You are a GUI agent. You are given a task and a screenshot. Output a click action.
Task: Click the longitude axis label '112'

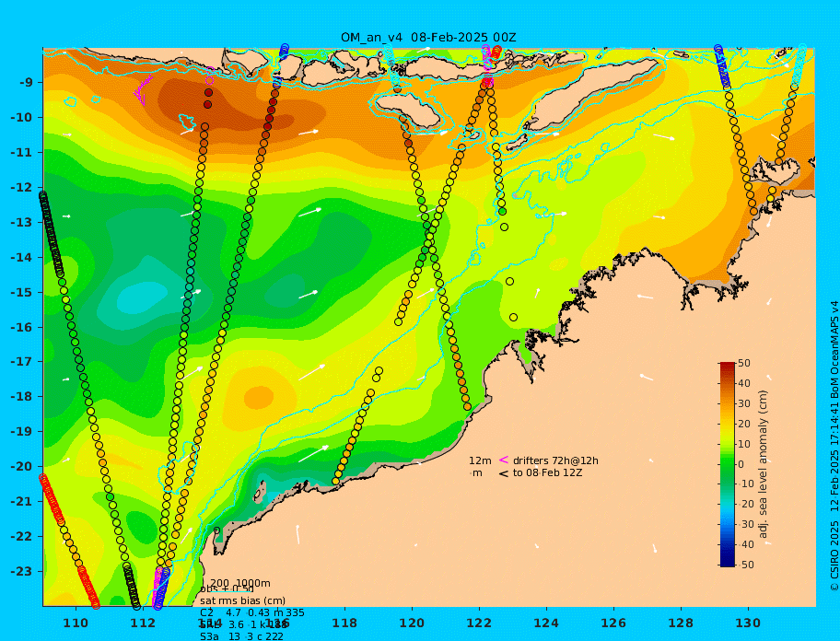click(x=143, y=623)
